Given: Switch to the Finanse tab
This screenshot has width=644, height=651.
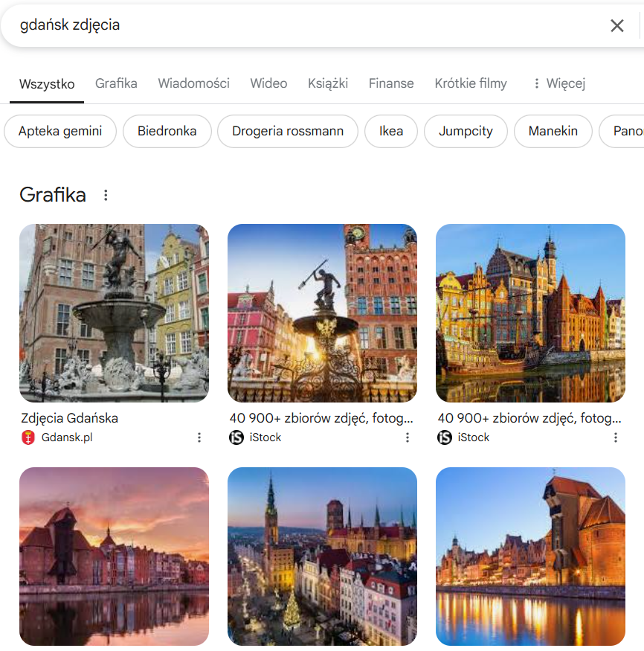Looking at the screenshot, I should (x=391, y=83).
